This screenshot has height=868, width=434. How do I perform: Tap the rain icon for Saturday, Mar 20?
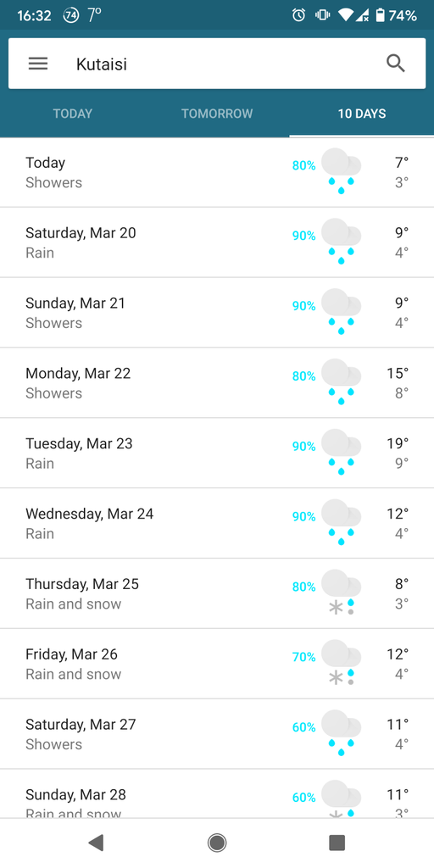[x=341, y=241]
